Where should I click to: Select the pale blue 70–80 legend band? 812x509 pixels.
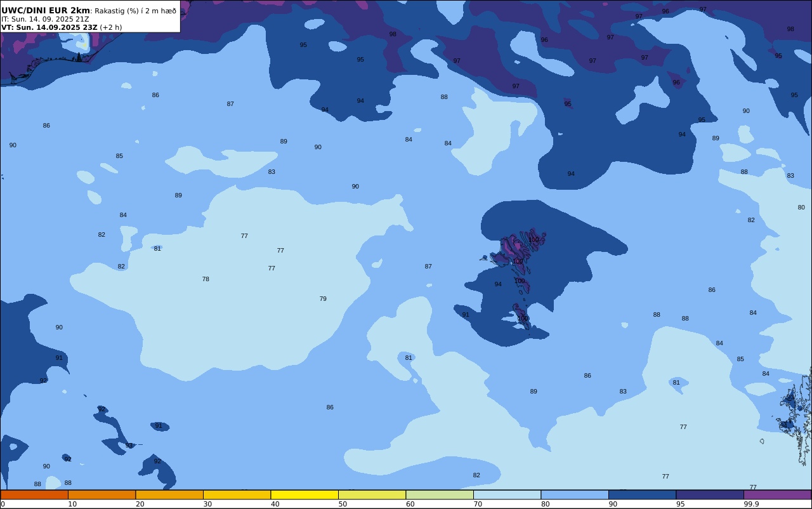click(507, 494)
